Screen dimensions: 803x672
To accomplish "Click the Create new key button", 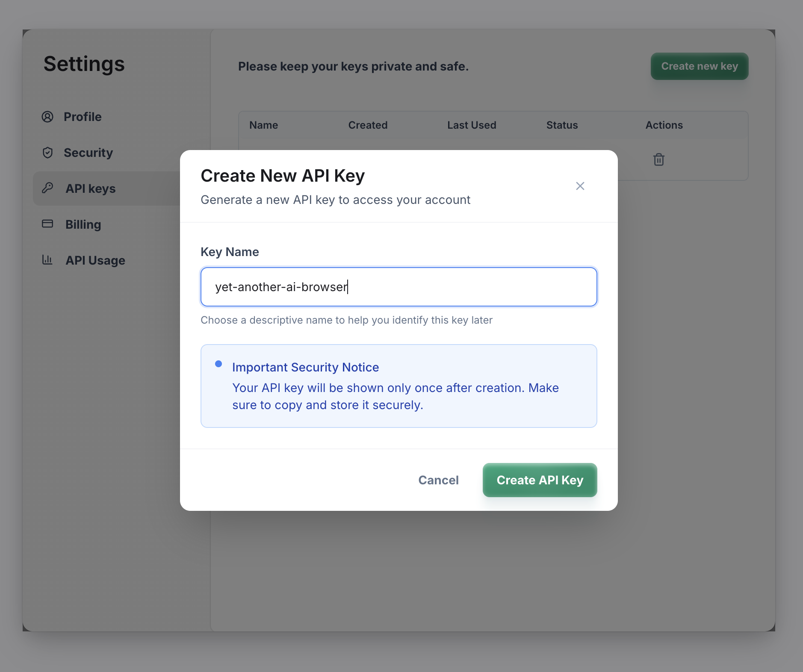I will pos(699,66).
